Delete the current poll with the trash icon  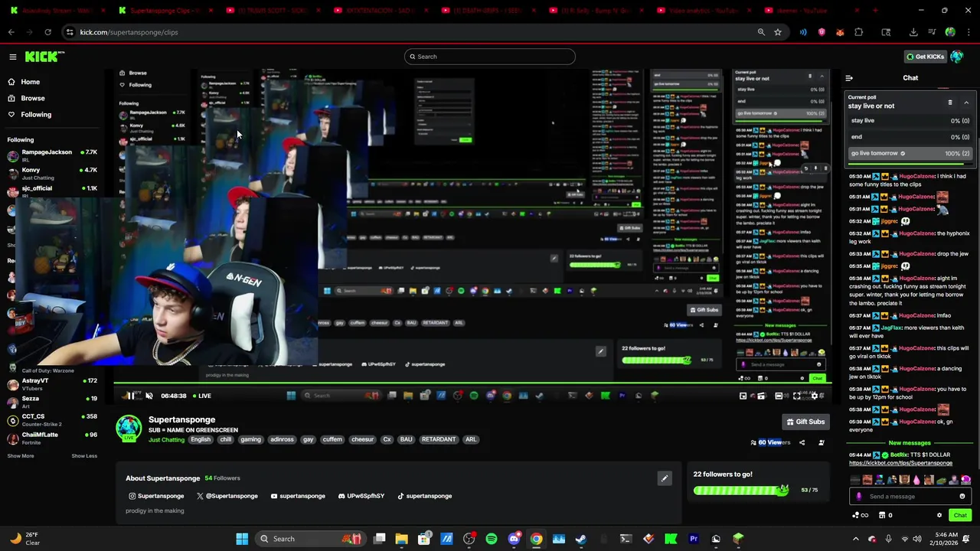(950, 103)
